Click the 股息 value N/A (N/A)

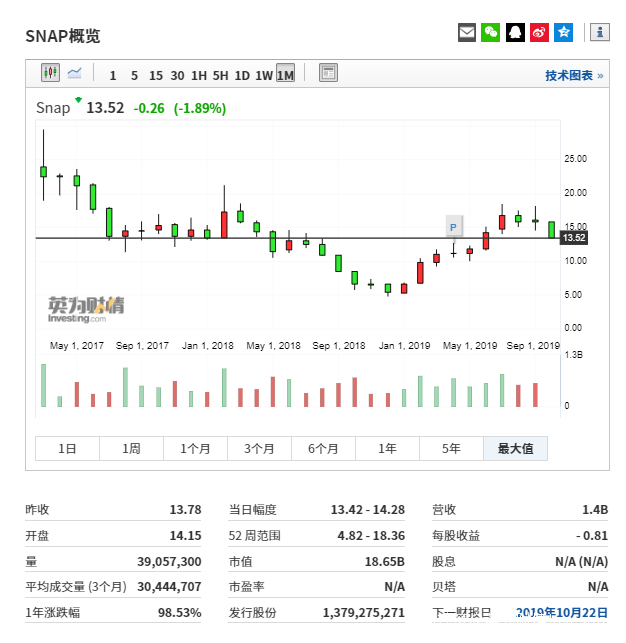click(581, 561)
